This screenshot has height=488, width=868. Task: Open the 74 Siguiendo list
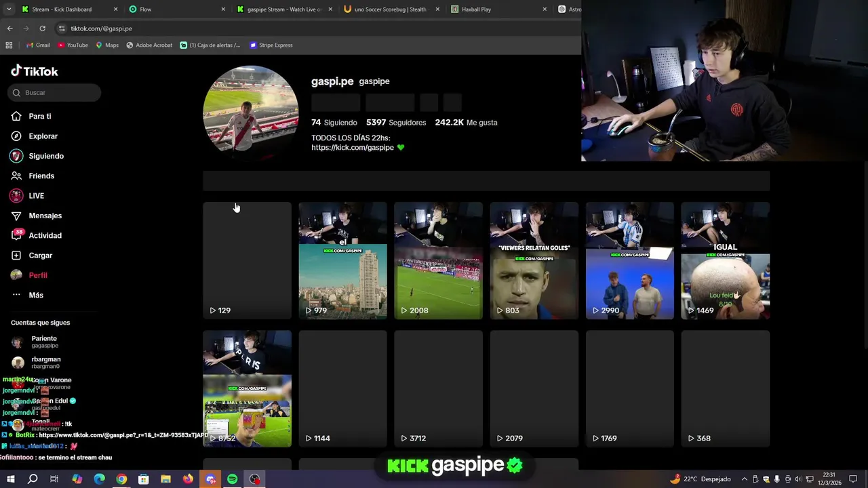(x=334, y=123)
